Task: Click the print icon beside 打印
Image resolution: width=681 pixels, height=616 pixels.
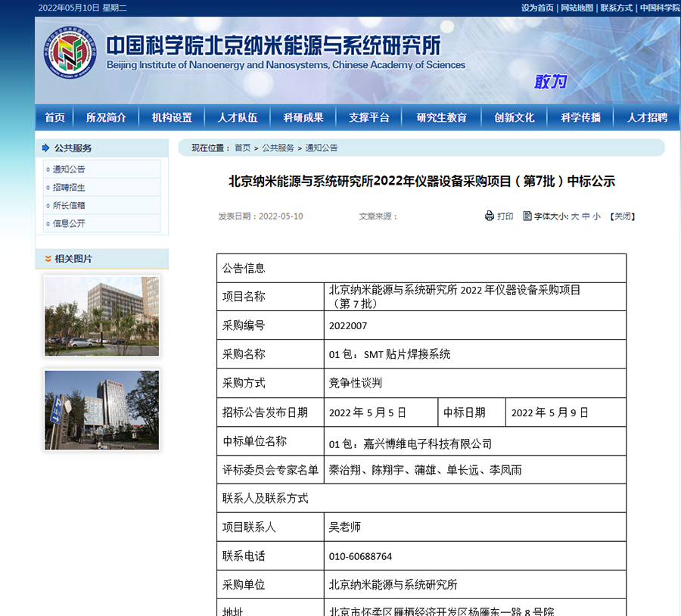Action: 490,216
